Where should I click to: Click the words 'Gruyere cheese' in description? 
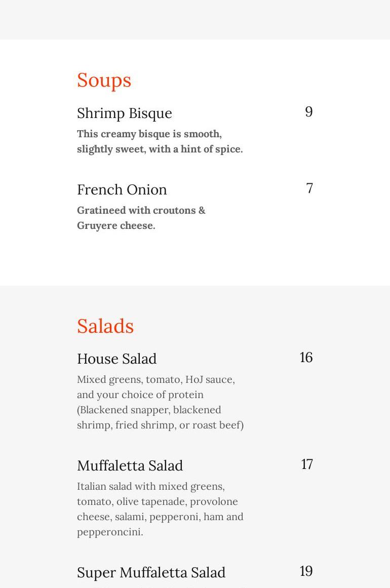[x=115, y=226]
